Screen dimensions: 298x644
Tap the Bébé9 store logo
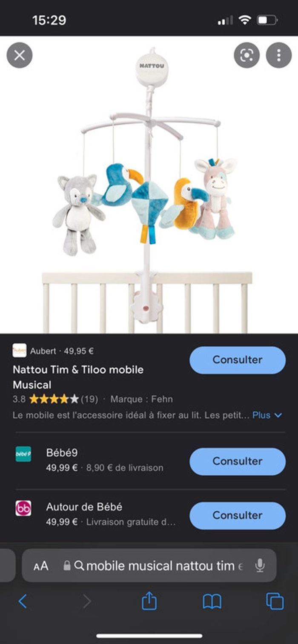tap(23, 454)
